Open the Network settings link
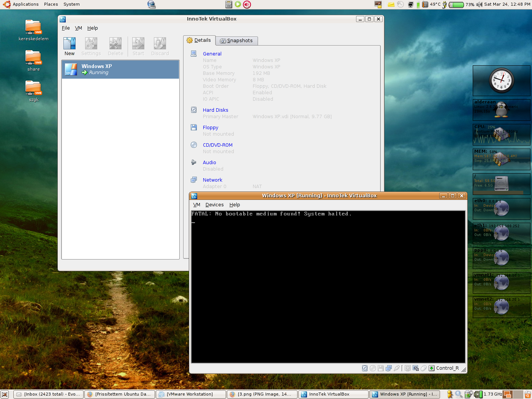This screenshot has width=532, height=399. click(212, 180)
